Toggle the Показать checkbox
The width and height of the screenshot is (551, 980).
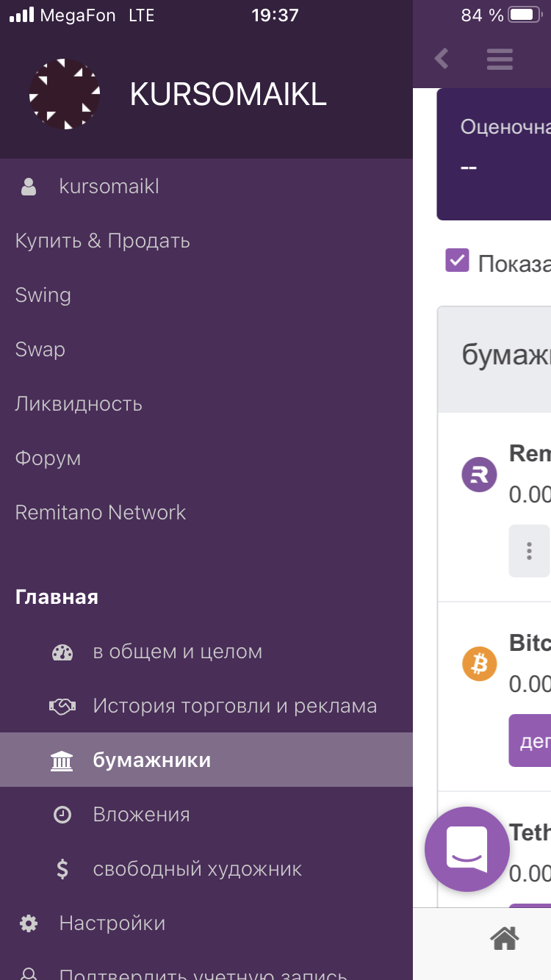coord(457,260)
